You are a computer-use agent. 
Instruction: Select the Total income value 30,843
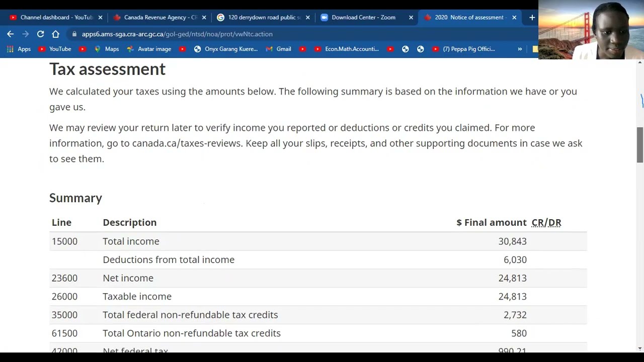coord(512,241)
